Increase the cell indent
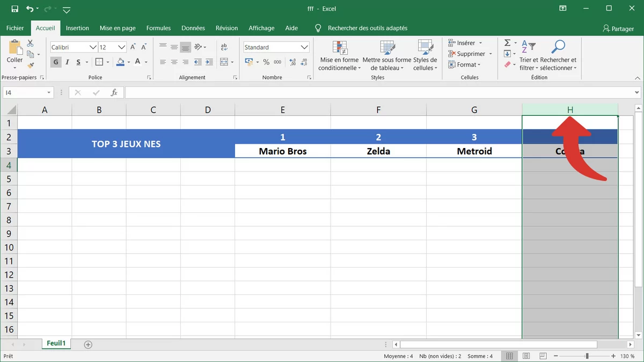Screen dimensions: 644x362 (209, 62)
